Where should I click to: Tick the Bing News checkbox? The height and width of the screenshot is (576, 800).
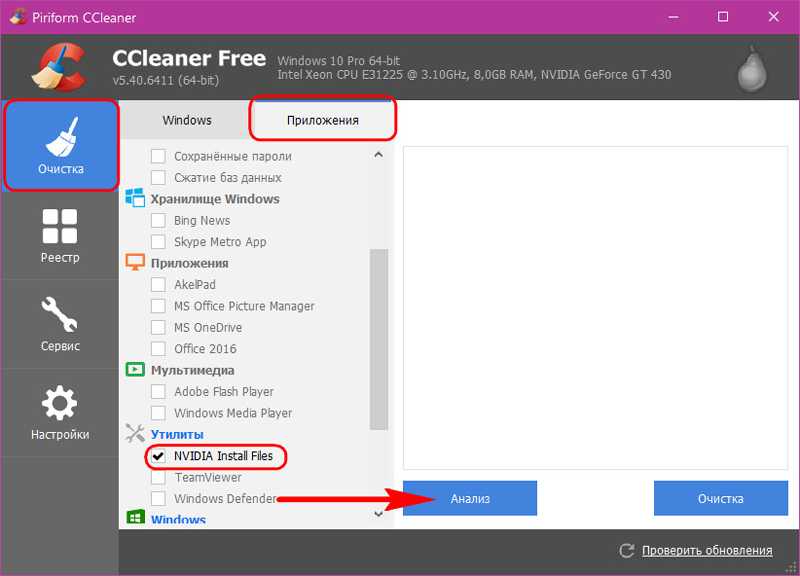tap(158, 220)
